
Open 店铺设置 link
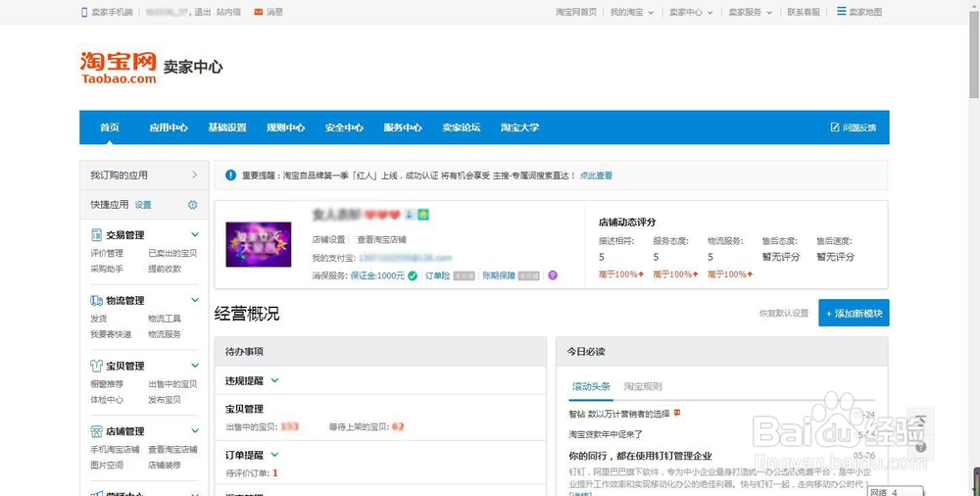pyautogui.click(x=328, y=239)
